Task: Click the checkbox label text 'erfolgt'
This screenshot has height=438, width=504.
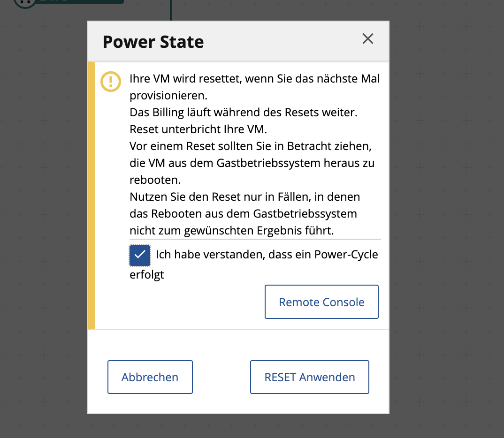Action: [x=146, y=275]
